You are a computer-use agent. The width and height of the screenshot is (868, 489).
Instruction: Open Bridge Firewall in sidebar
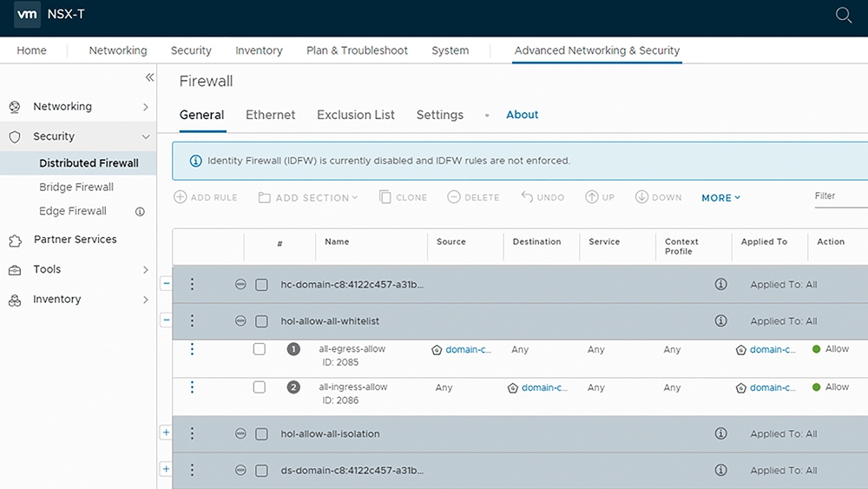76,188
